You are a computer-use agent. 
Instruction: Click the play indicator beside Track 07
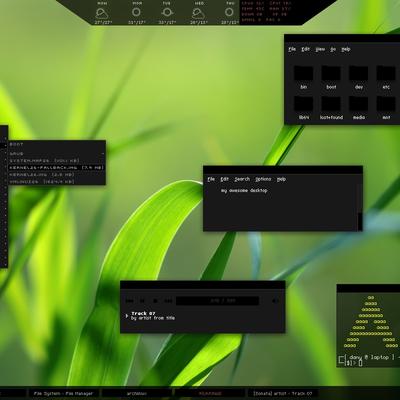(127, 316)
